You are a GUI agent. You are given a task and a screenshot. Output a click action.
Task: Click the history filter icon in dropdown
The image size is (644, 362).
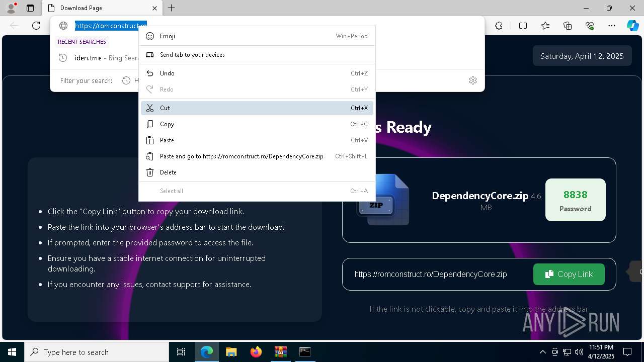pos(126,80)
